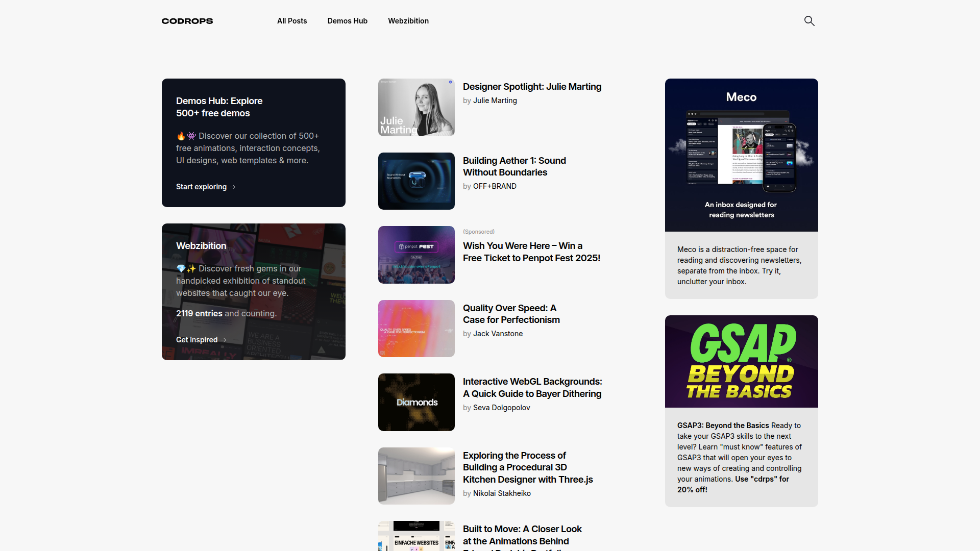Click the arrow next to Get inspired

tap(224, 340)
